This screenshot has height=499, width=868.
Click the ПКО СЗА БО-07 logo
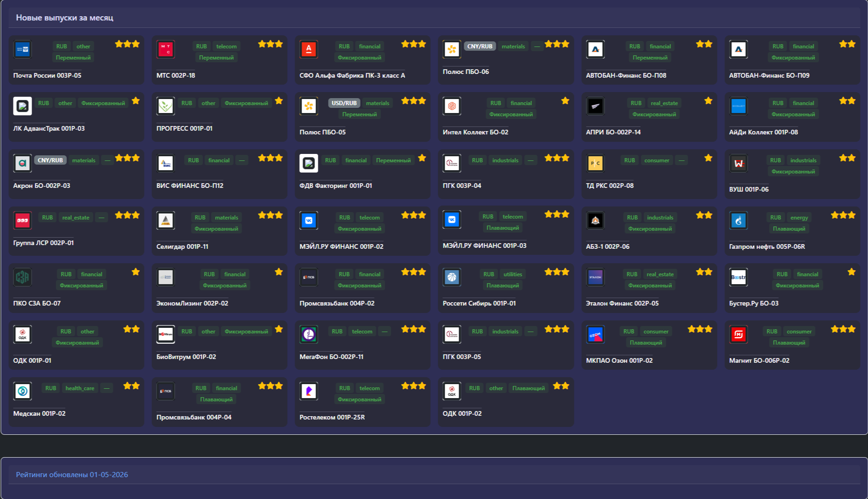tap(22, 277)
